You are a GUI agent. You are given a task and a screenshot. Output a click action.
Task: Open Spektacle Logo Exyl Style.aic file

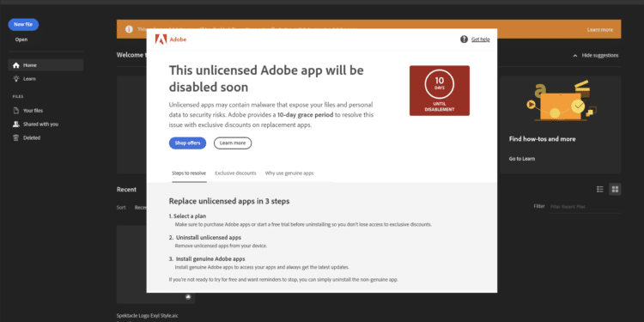click(147, 315)
